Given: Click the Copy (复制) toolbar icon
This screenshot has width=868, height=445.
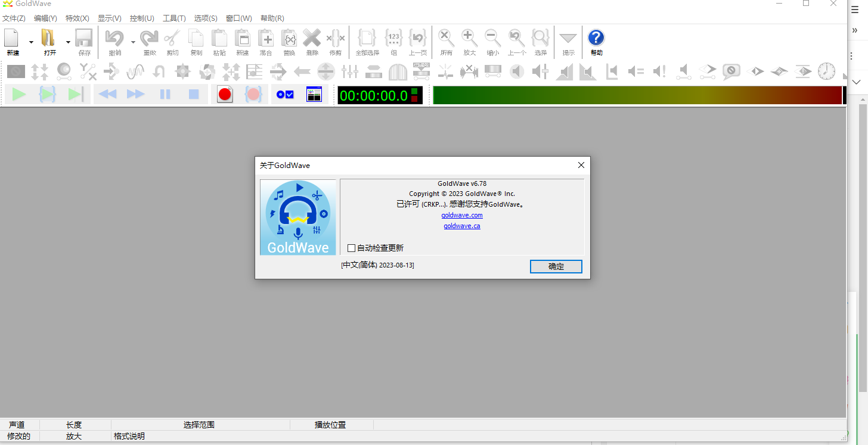Looking at the screenshot, I should [196, 38].
